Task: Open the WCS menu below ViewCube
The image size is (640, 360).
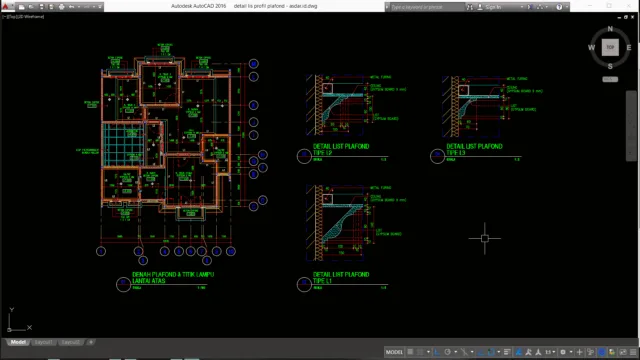Action: [x=610, y=79]
